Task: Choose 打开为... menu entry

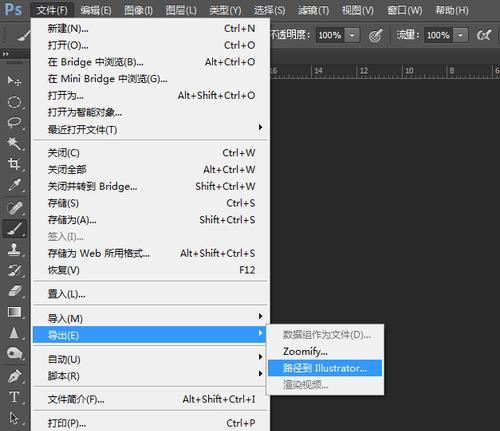Action: tap(150, 95)
